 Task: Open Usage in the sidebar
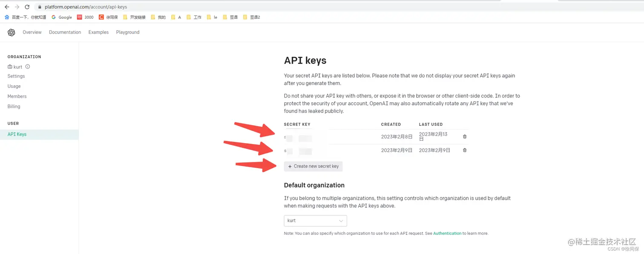pyautogui.click(x=14, y=86)
